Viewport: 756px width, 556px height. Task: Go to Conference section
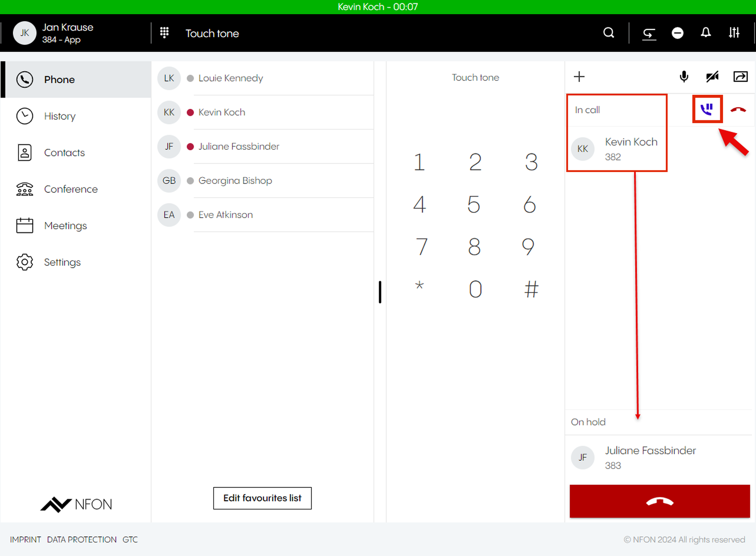pos(71,189)
